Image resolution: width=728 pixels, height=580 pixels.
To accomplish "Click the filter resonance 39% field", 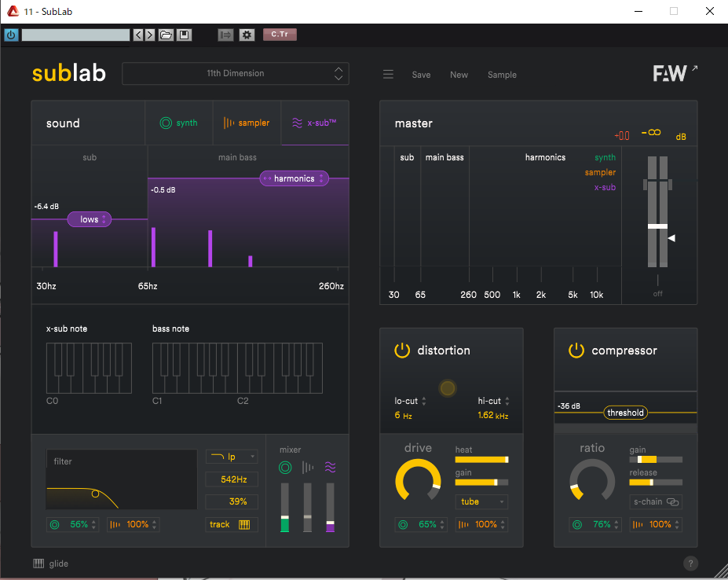I will point(232,502).
